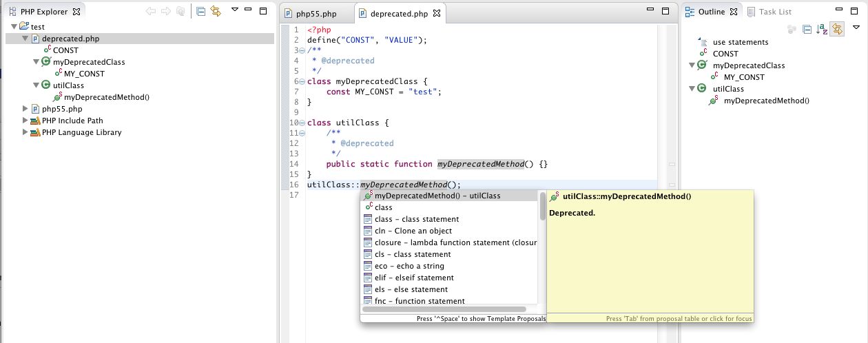Open the Outline view menu dropdown
Viewport: 868px width, 343px height.
856,28
